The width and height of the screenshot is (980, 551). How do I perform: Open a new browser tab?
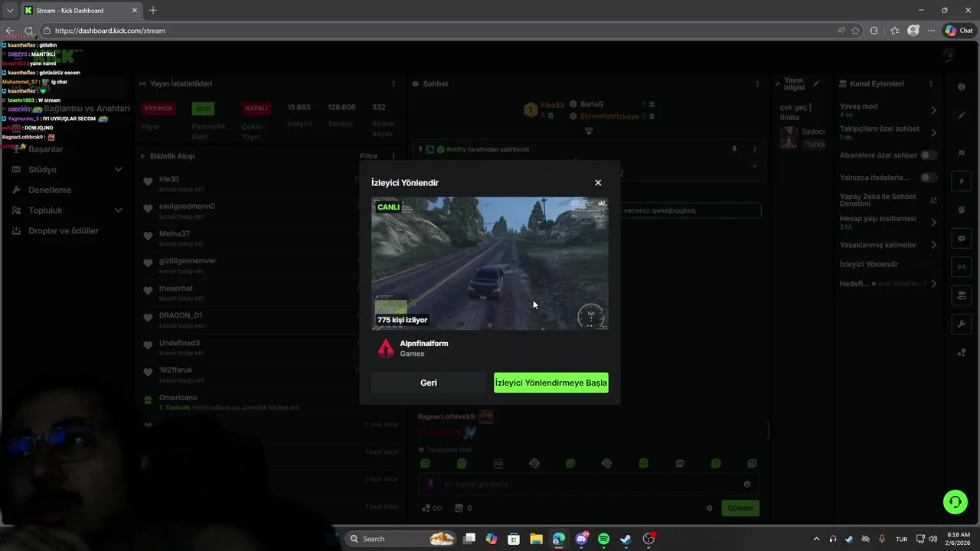152,10
